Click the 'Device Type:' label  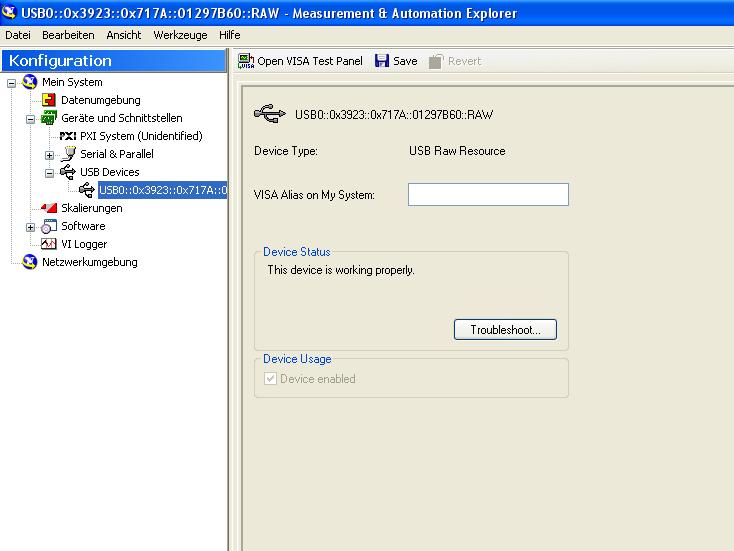pos(286,151)
